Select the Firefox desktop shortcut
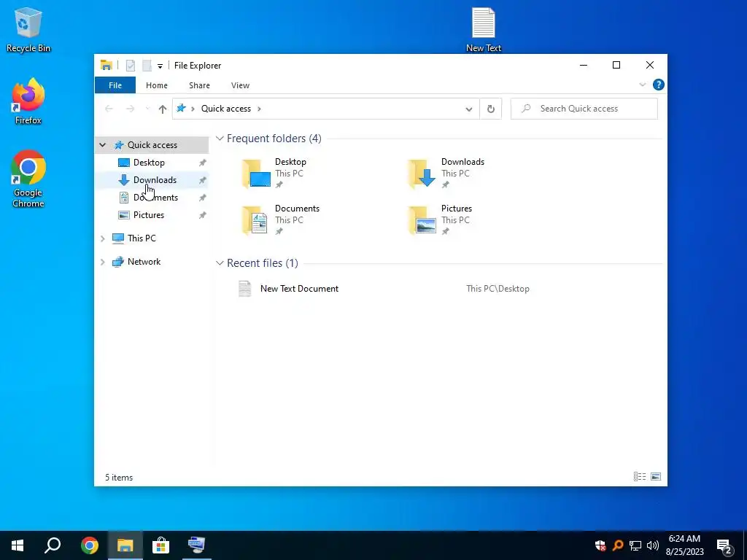 (x=28, y=101)
